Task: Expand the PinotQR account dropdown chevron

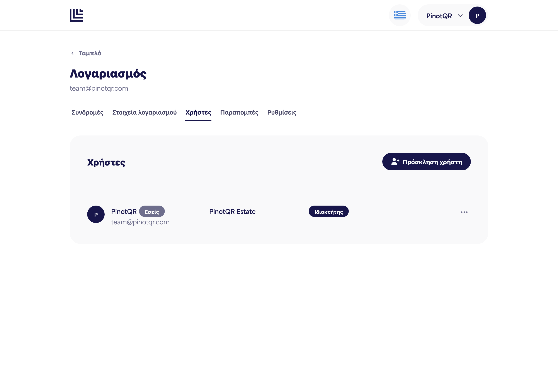Action: coord(460,16)
